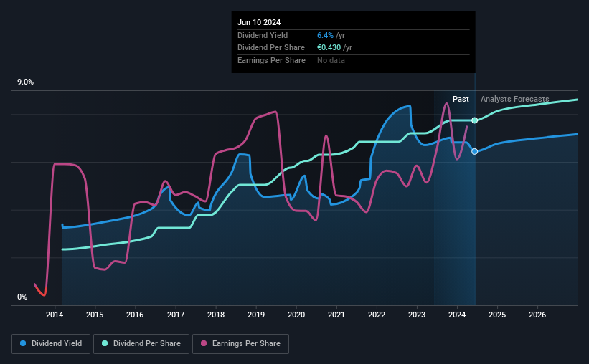Click the 'No data' earnings value

tap(331, 60)
